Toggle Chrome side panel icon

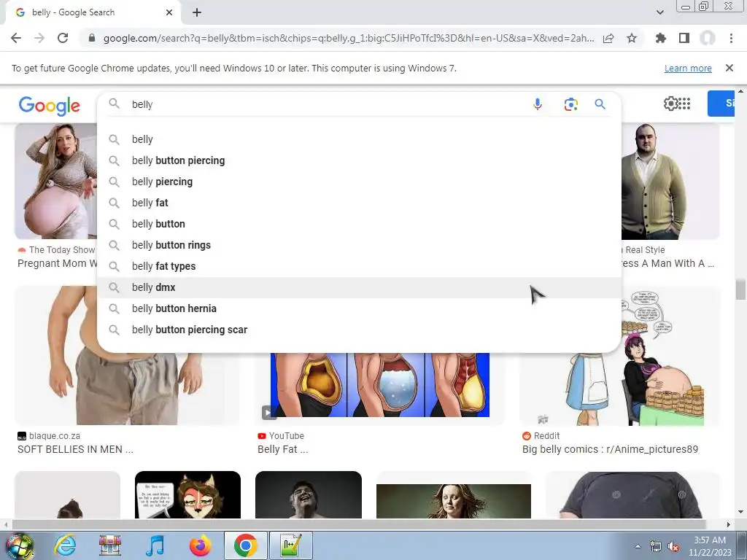click(x=684, y=38)
